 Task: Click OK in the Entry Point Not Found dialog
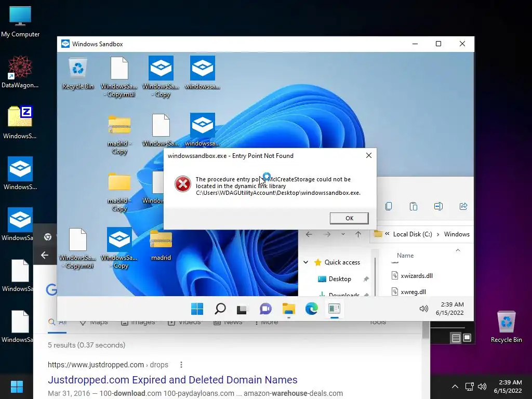point(349,218)
